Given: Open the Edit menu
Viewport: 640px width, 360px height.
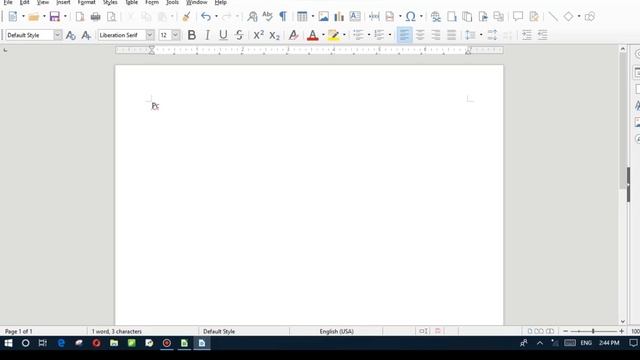Looking at the screenshot, I should [24, 2].
